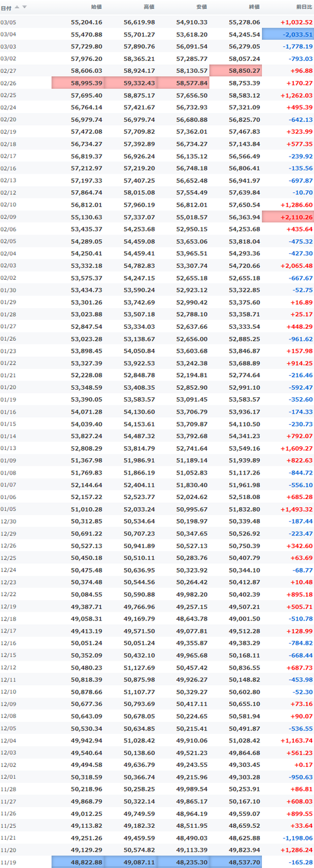The width and height of the screenshot is (314, 868).
Task: Select the 11/19 date row
Action: click(x=157, y=862)
